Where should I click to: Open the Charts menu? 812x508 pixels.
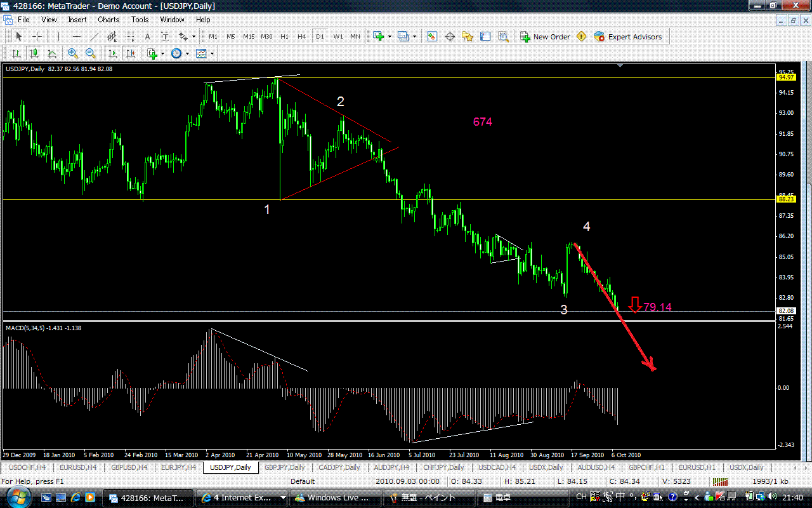point(108,20)
